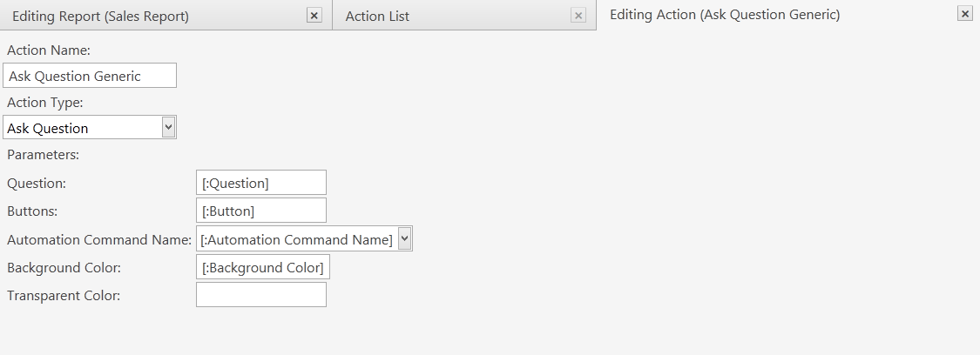Click the 'Background Color:' label text
980x355 pixels.
tap(64, 267)
